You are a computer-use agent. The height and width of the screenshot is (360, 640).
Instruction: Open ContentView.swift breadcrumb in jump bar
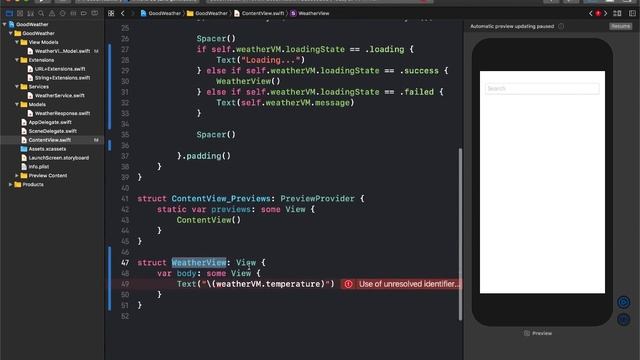[259, 13]
